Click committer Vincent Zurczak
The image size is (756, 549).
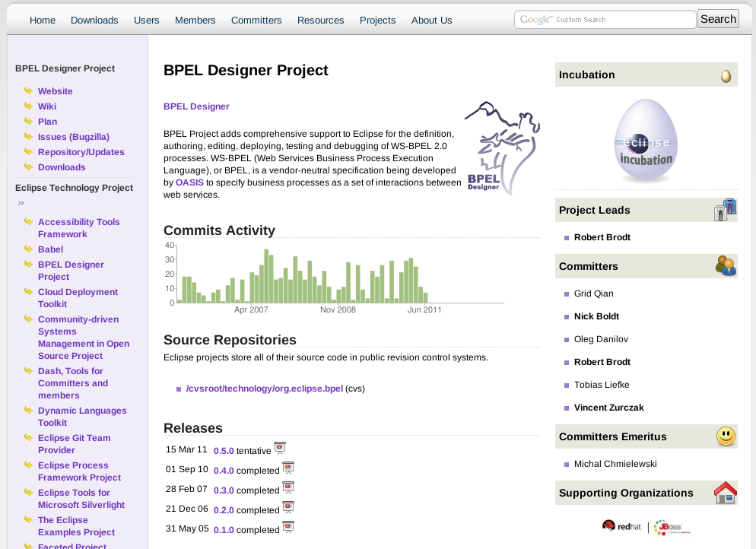pyautogui.click(x=609, y=408)
